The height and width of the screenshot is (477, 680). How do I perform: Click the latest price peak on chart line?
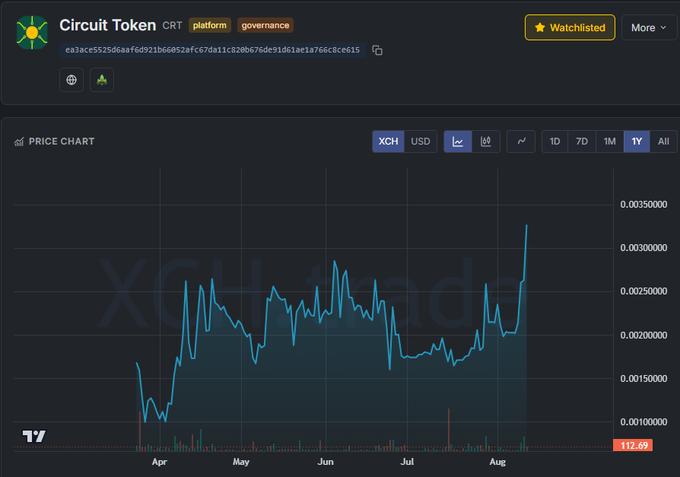(x=526, y=226)
